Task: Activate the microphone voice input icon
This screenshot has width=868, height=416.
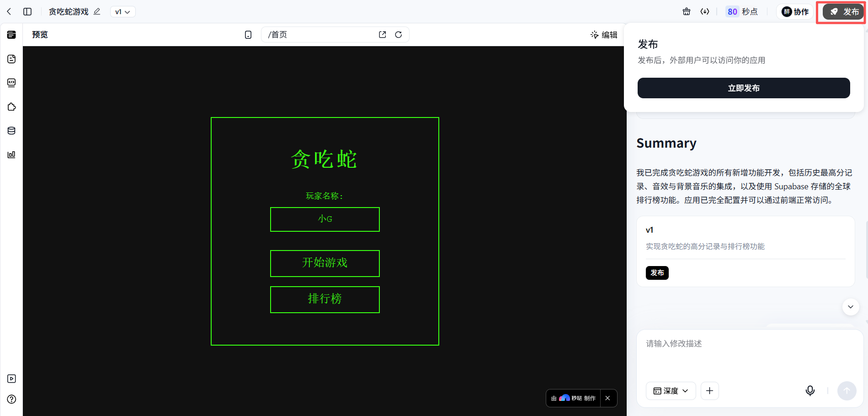Action: click(x=810, y=391)
